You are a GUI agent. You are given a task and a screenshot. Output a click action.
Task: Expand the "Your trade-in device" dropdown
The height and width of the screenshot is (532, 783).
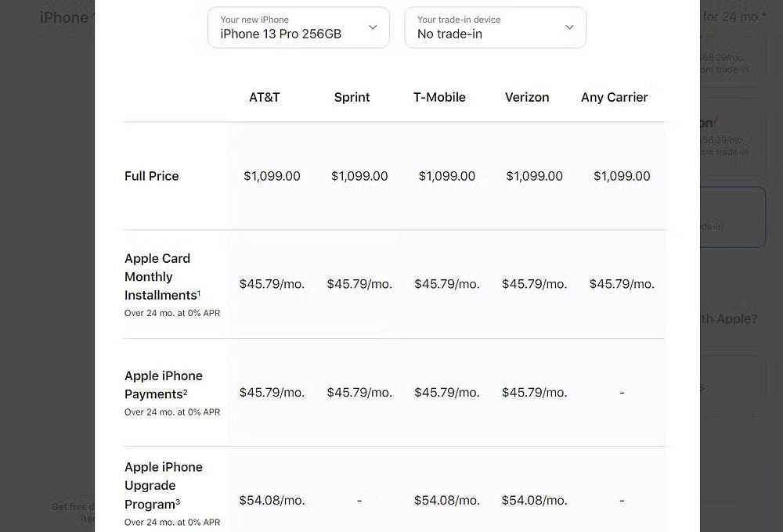[x=495, y=27]
